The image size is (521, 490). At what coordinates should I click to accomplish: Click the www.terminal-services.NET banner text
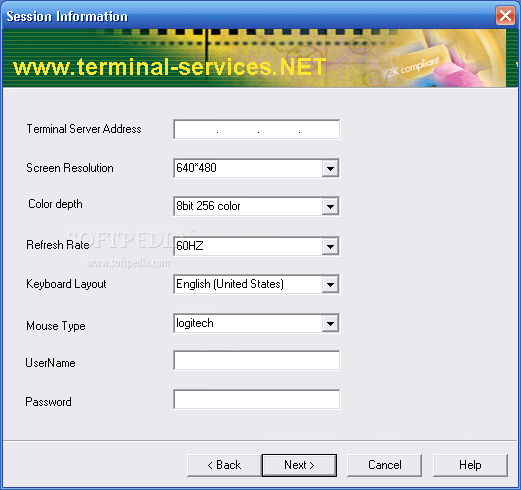170,67
